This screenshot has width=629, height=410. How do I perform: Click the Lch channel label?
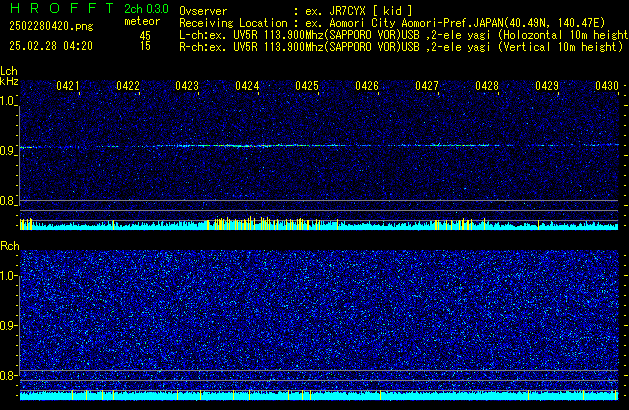coord(9,71)
